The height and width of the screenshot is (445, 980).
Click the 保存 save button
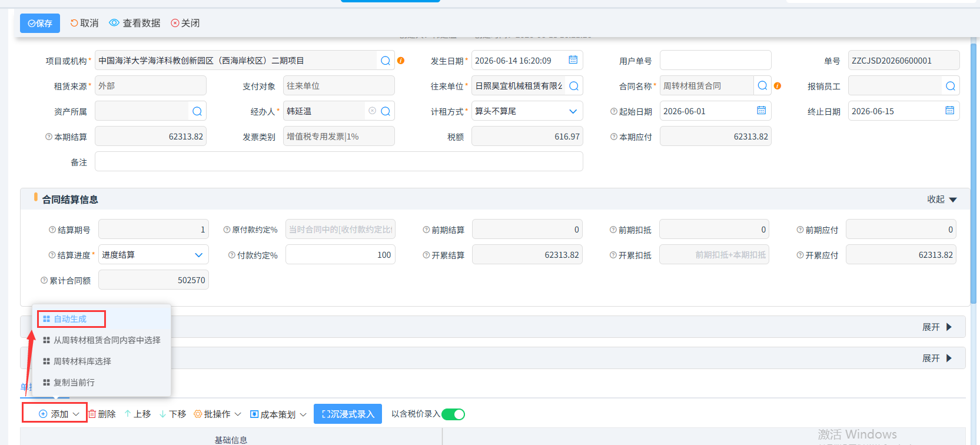tap(39, 23)
